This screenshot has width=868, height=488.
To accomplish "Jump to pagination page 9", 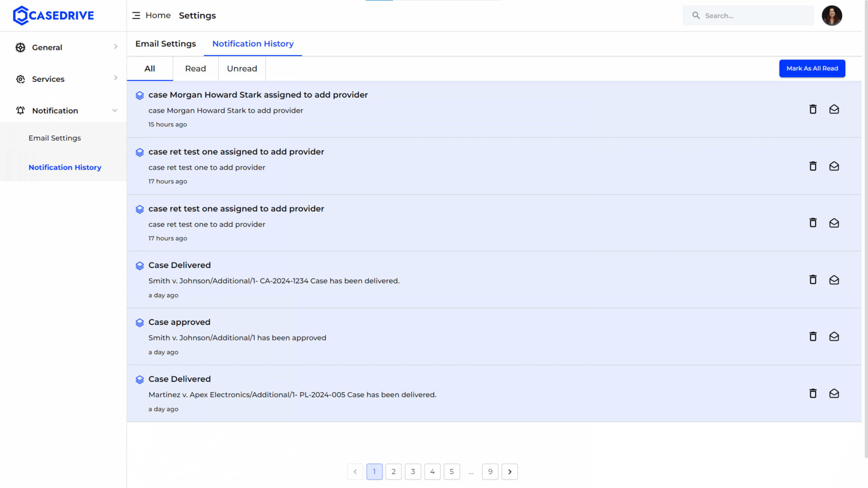I will click(490, 471).
